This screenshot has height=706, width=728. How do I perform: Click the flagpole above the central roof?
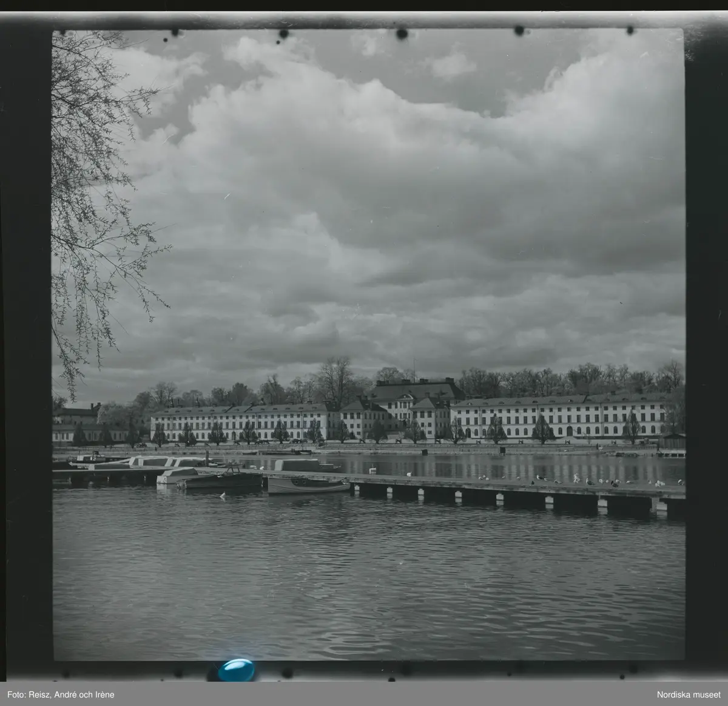(x=414, y=368)
